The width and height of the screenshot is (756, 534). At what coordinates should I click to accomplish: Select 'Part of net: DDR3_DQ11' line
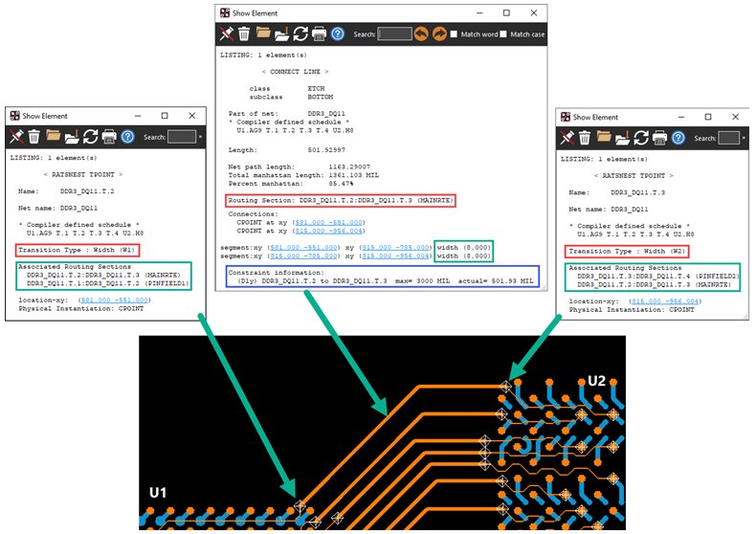(287, 114)
